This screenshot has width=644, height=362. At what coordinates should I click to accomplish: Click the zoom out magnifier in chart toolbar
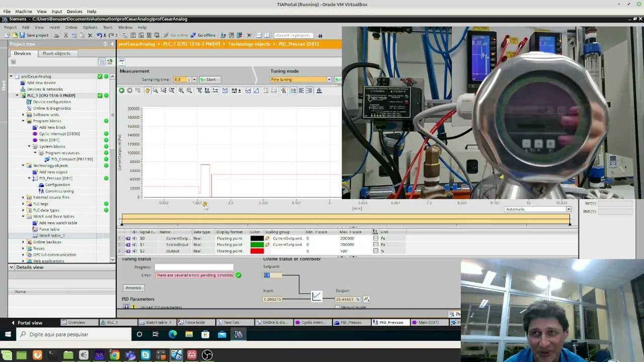[189, 90]
